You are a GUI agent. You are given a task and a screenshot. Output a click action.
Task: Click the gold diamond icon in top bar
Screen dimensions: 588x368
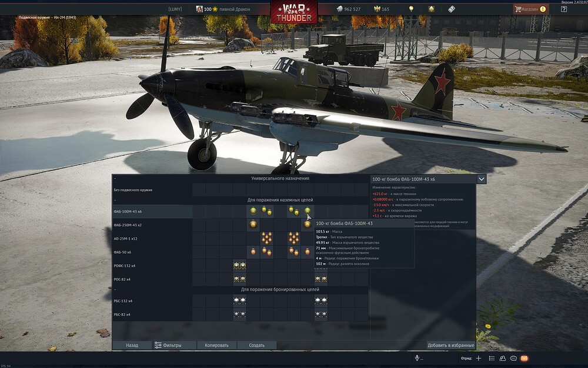pyautogui.click(x=431, y=9)
